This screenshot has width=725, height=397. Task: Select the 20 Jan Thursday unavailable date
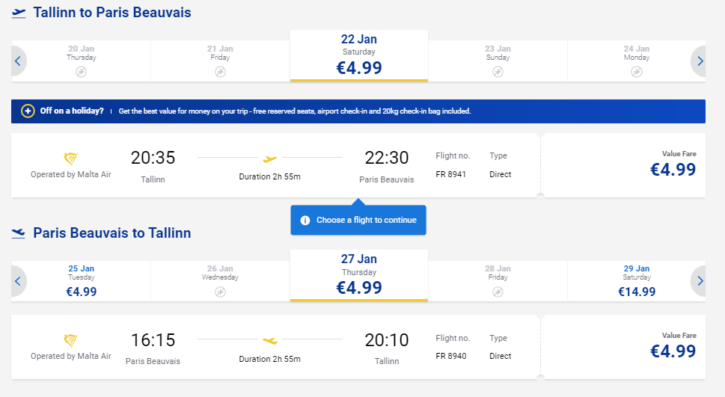[x=81, y=61]
